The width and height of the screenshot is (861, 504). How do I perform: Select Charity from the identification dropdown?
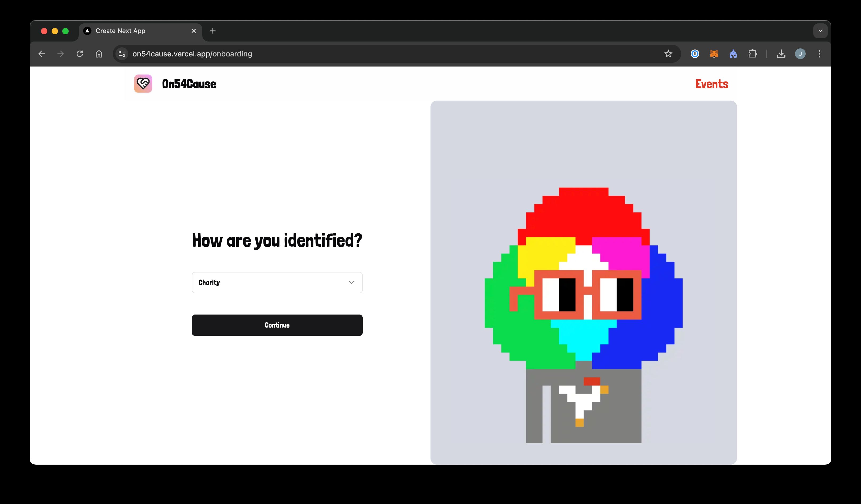276,283
